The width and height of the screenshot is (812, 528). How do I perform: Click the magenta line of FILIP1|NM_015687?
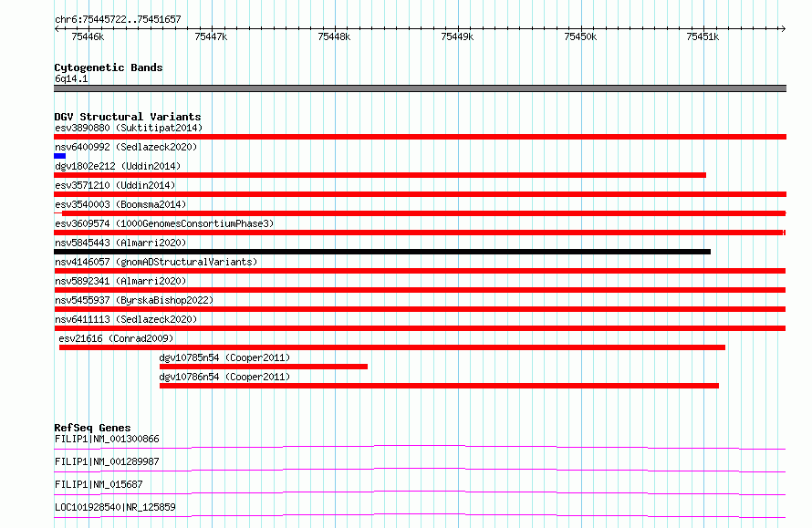(420, 492)
